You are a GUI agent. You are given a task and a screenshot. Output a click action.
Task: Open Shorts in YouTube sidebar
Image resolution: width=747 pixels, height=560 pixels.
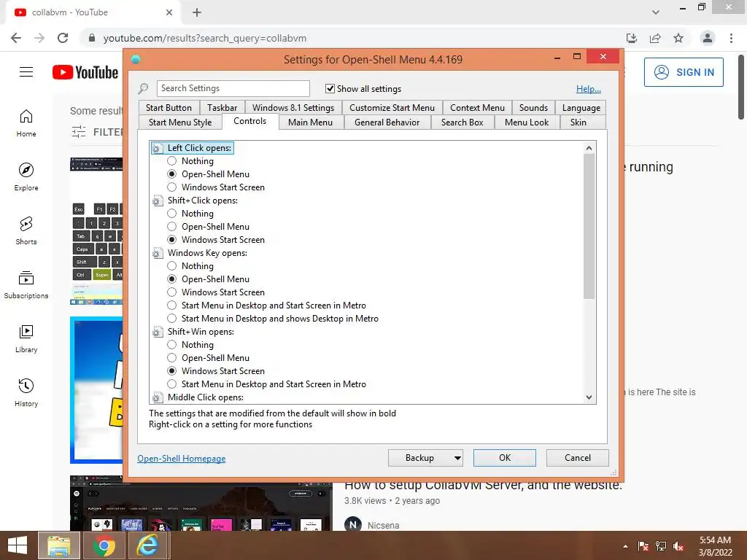click(x=26, y=231)
